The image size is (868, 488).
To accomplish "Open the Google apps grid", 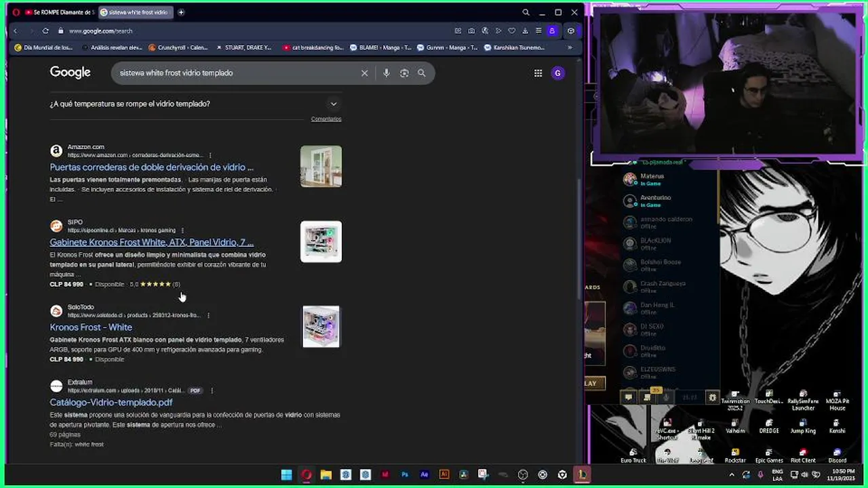I will pyautogui.click(x=538, y=73).
